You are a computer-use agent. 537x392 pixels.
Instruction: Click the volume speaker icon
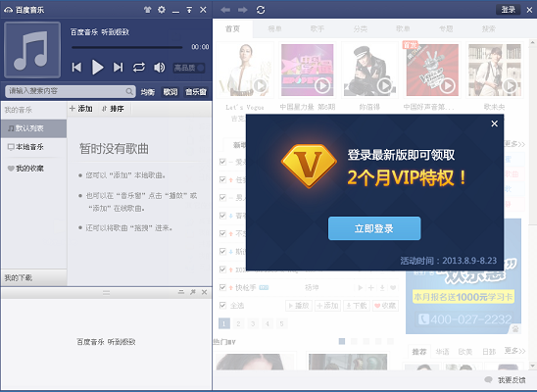[160, 68]
